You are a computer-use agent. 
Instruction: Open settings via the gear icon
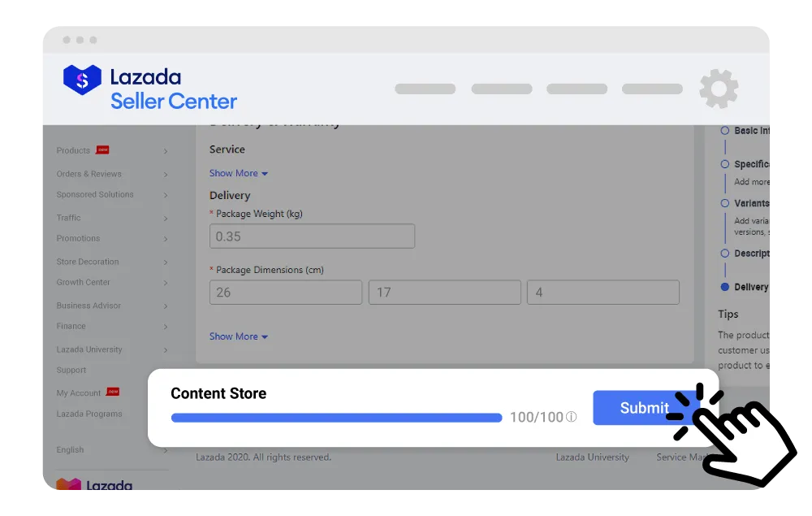pos(719,89)
